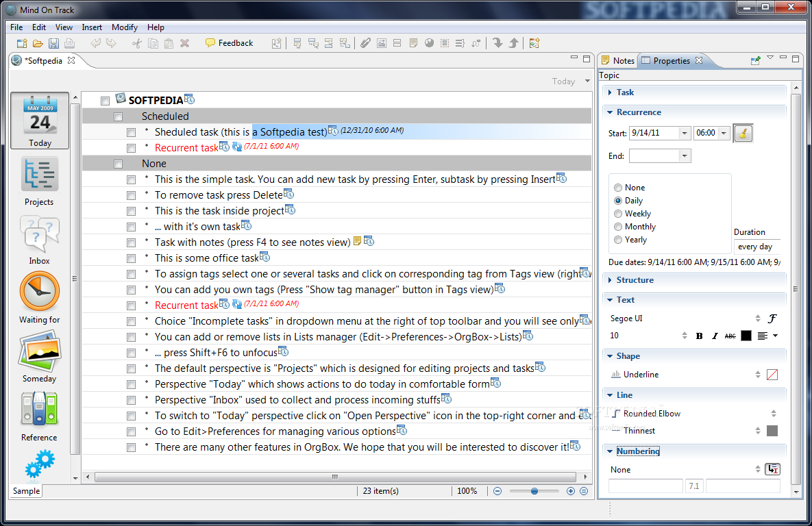Image resolution: width=812 pixels, height=526 pixels.
Task: Click the Cut scissors icon
Action: (x=137, y=43)
